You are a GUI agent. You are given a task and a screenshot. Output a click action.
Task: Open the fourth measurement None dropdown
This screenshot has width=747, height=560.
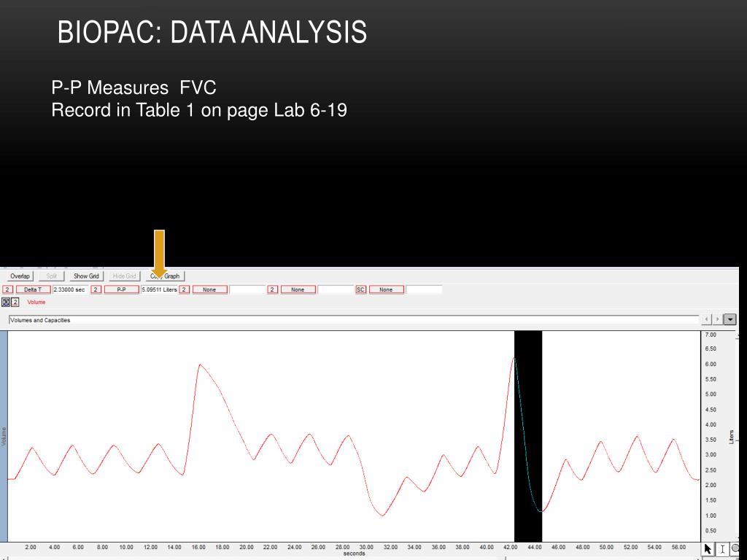pyautogui.click(x=298, y=289)
